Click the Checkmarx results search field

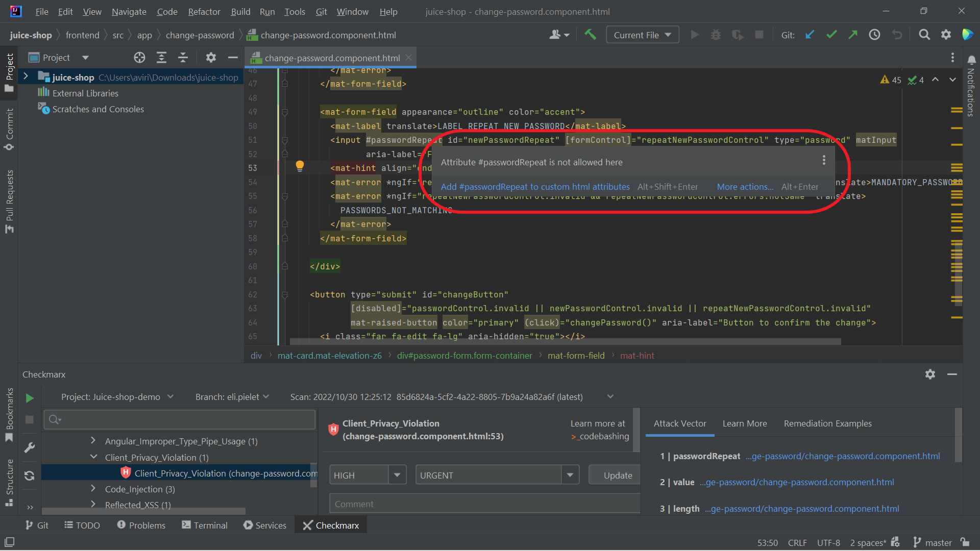click(180, 419)
